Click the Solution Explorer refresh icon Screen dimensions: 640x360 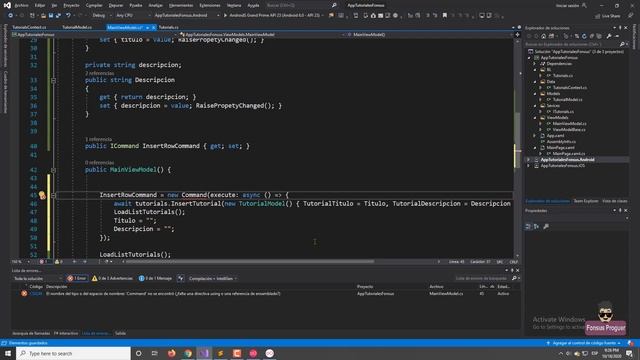tap(584, 36)
